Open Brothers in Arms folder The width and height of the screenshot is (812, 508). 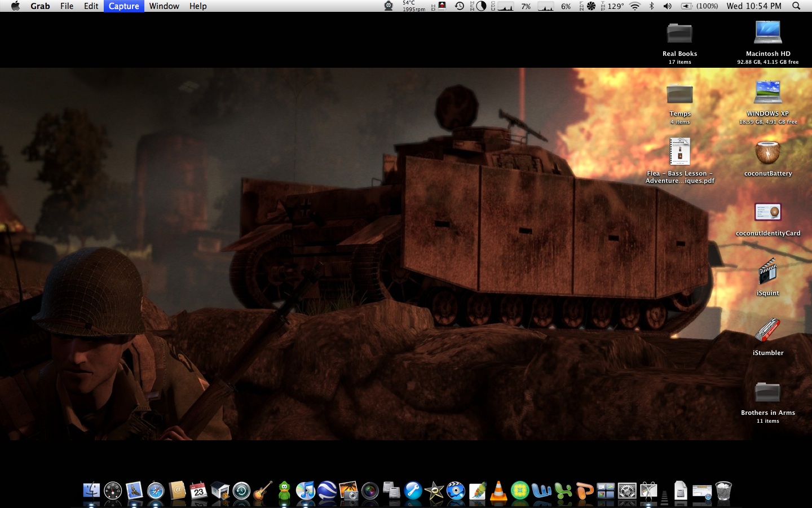point(767,392)
